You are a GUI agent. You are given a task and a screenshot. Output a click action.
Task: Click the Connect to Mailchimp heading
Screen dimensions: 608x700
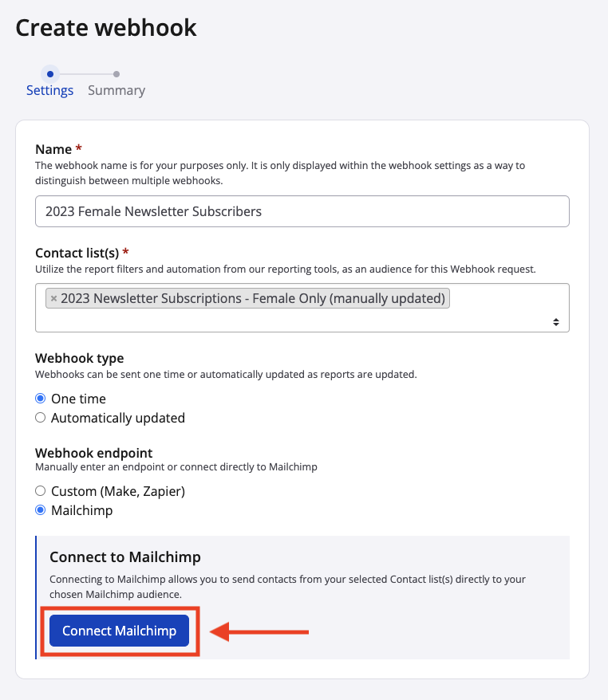tap(124, 556)
